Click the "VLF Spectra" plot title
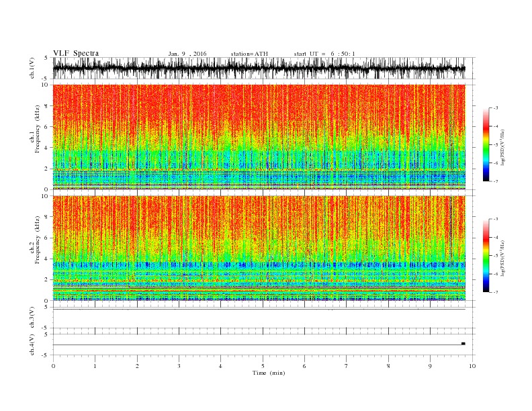Screen dimensions: 532x411 coord(76,53)
